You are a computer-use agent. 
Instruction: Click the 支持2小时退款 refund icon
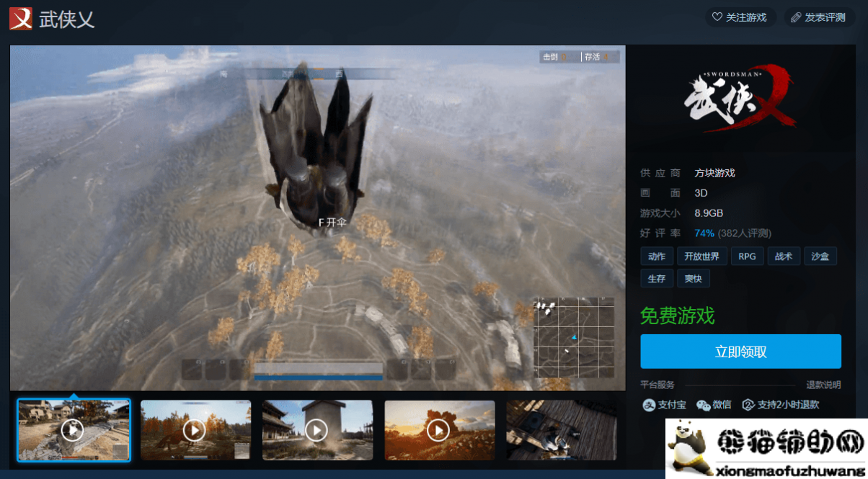point(748,405)
